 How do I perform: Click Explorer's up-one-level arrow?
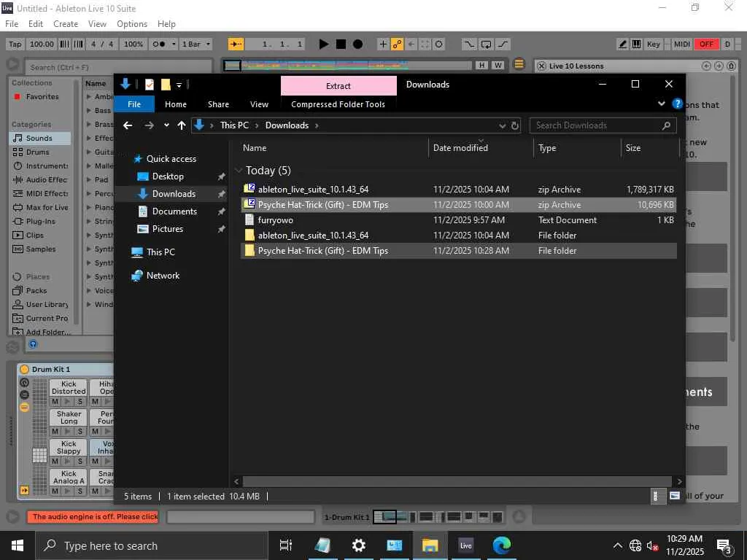(x=182, y=125)
